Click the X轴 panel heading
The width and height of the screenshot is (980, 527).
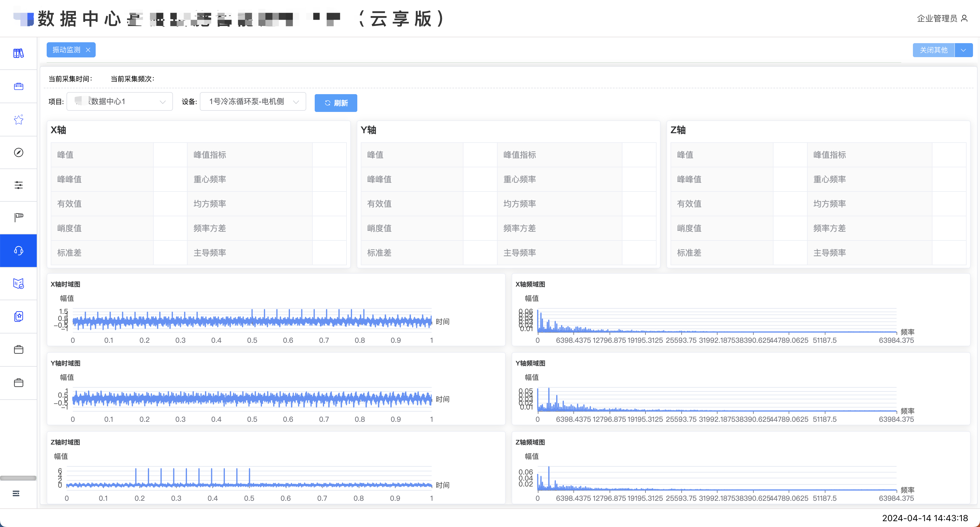[58, 130]
